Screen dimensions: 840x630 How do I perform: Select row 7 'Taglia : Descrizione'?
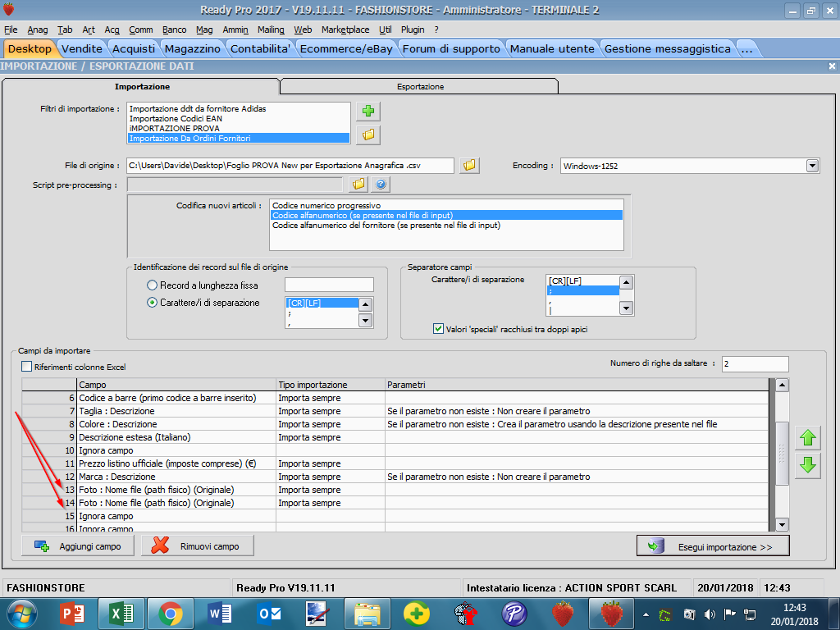tap(395, 411)
